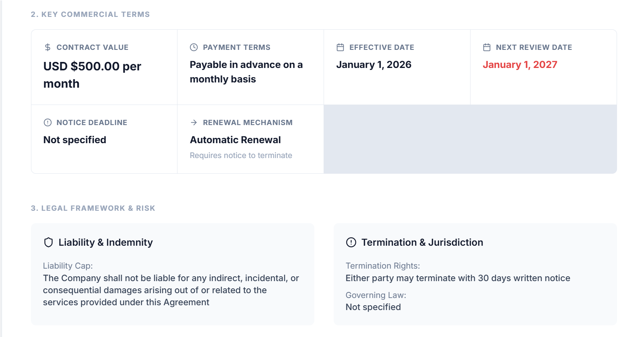
Task: Expand the empty grid cell beside Renewal Mechanism
Action: (x=470, y=138)
